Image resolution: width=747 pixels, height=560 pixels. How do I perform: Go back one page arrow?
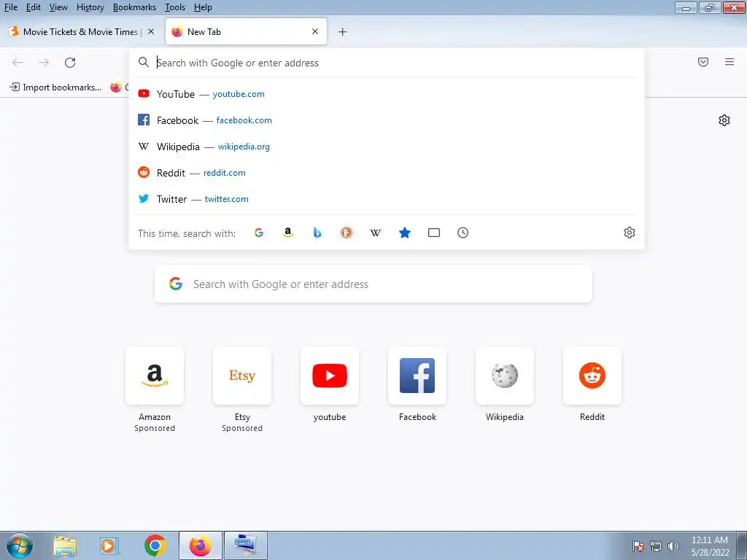point(18,63)
